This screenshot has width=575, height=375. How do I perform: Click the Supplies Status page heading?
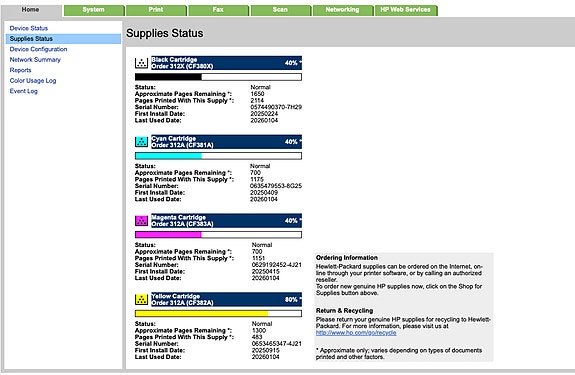(165, 33)
